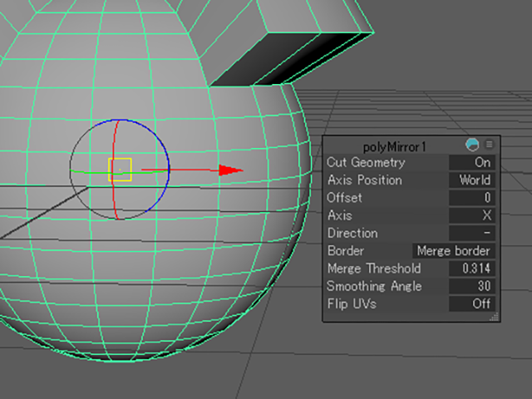Click the Merge Threshold label
The image size is (532, 399).
[x=374, y=268]
